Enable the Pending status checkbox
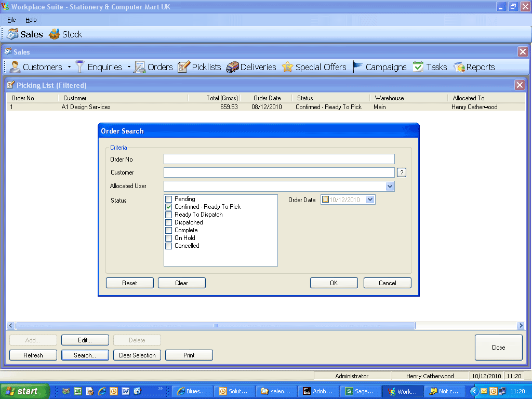The width and height of the screenshot is (532, 399). [x=169, y=199]
